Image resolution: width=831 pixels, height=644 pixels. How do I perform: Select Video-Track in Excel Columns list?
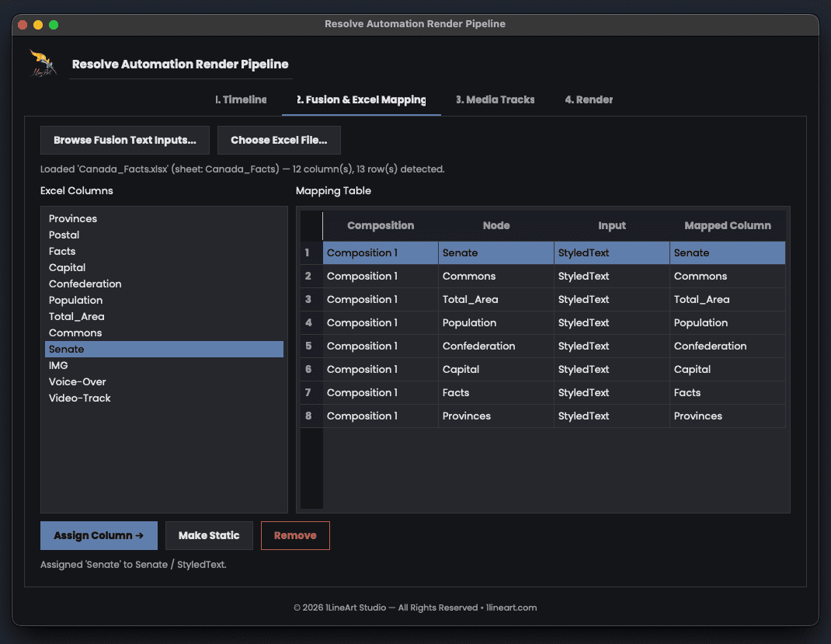pyautogui.click(x=165, y=398)
